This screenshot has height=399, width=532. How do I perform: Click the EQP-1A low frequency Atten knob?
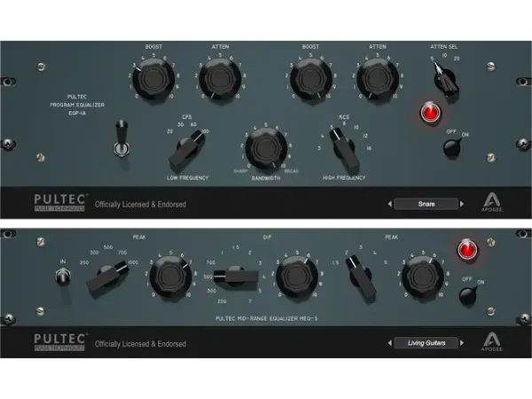220,78
